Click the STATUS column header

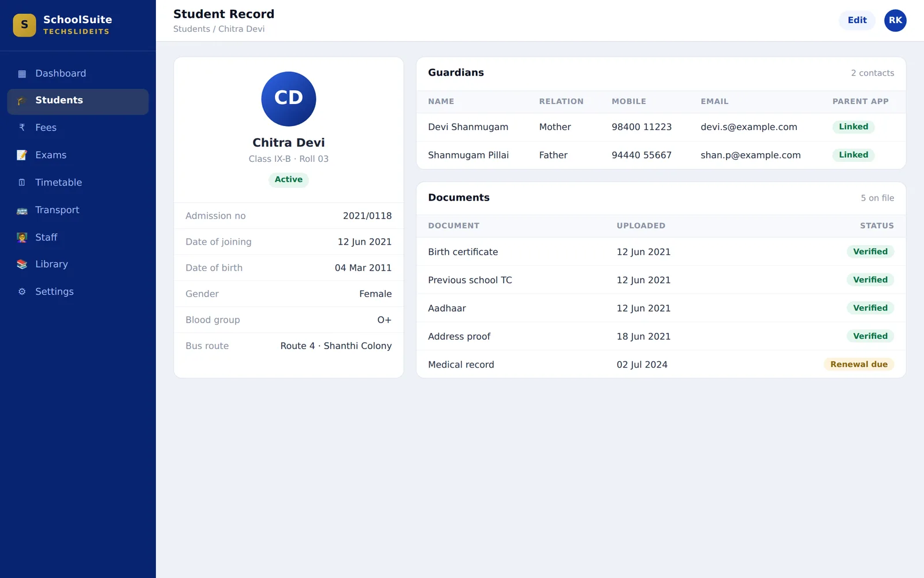coord(877,225)
